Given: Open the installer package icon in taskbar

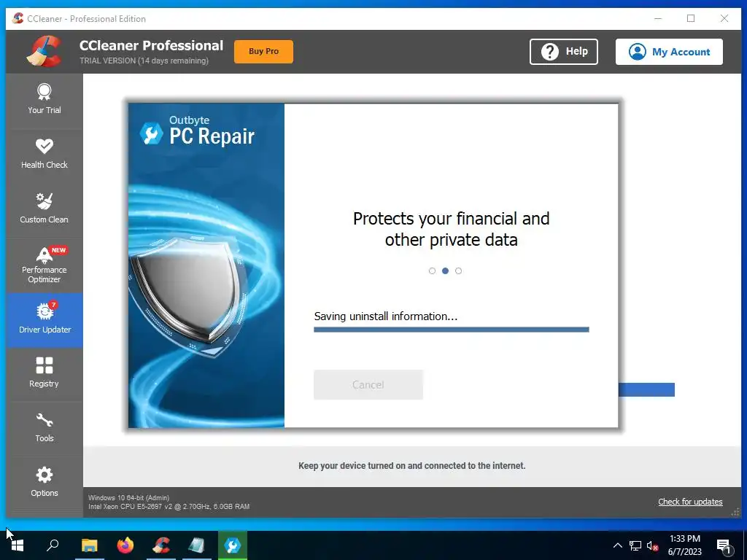Looking at the screenshot, I should point(197,545).
